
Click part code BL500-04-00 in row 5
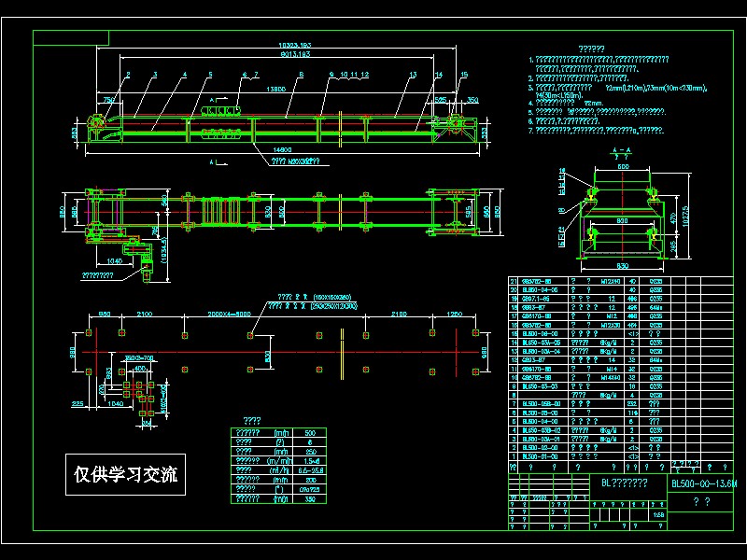coord(540,422)
